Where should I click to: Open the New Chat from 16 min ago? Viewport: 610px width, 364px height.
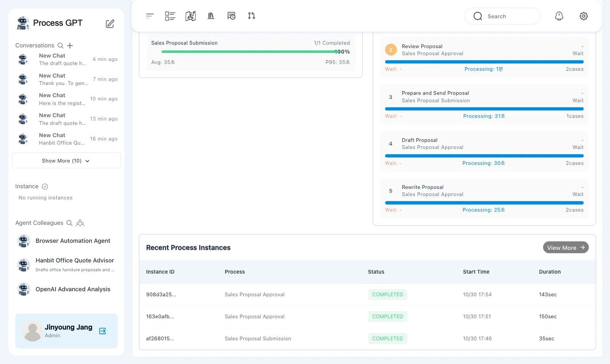[x=67, y=139]
